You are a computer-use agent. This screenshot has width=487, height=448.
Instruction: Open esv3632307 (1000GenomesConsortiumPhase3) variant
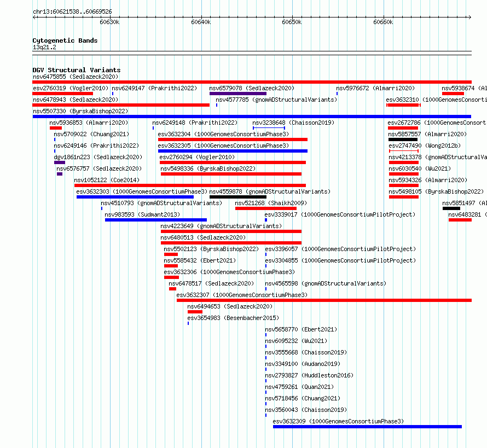[242, 295]
